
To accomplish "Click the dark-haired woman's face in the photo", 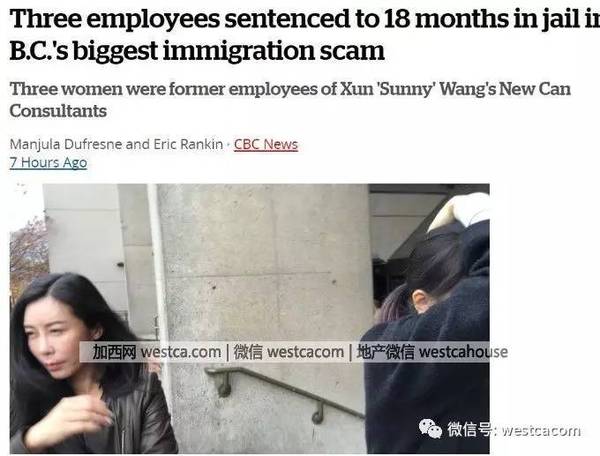I will [61, 337].
